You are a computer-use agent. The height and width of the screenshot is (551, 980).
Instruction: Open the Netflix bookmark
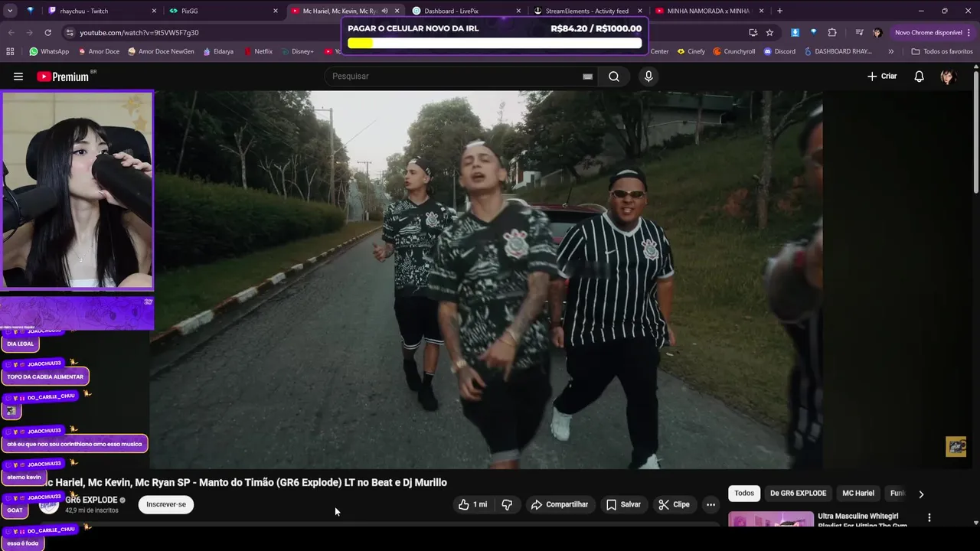258,51
